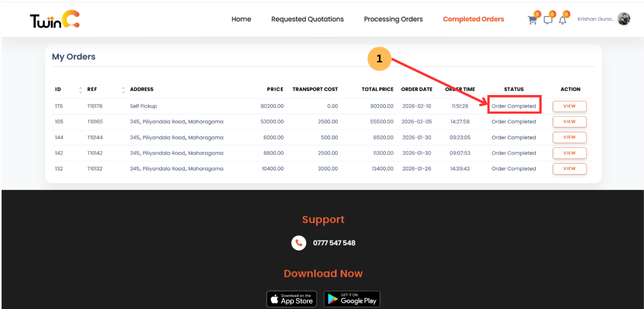
Task: Click VIEW on order T10132
Action: pyautogui.click(x=569, y=168)
